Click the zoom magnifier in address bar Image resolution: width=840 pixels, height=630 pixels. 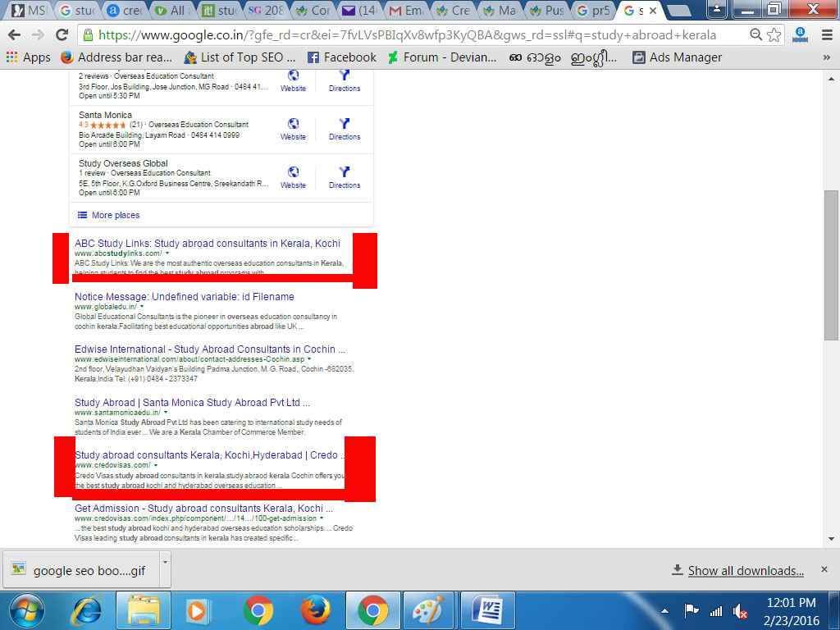tap(756, 34)
